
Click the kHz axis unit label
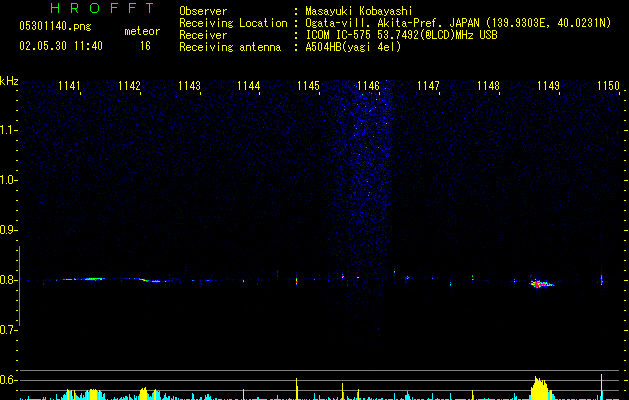tap(9, 81)
